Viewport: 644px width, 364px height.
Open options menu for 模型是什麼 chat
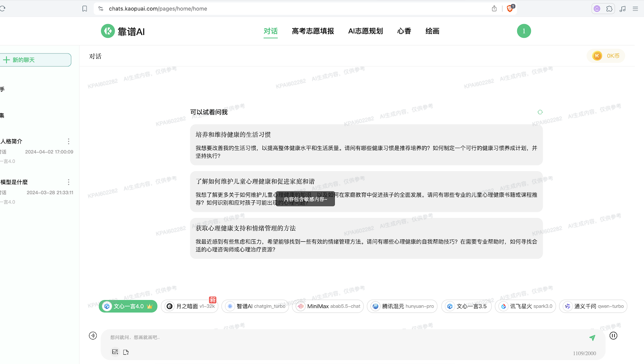[x=68, y=182]
